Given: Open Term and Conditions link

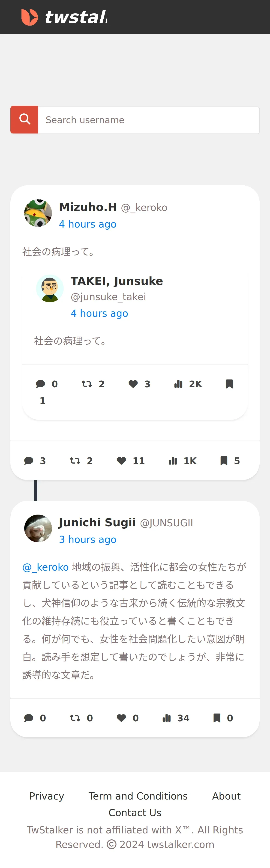Looking at the screenshot, I should [x=138, y=796].
